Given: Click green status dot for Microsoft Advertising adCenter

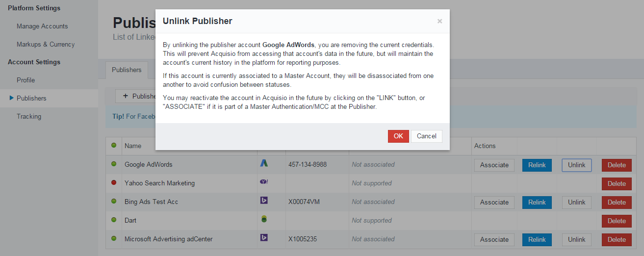Looking at the screenshot, I should [114, 238].
